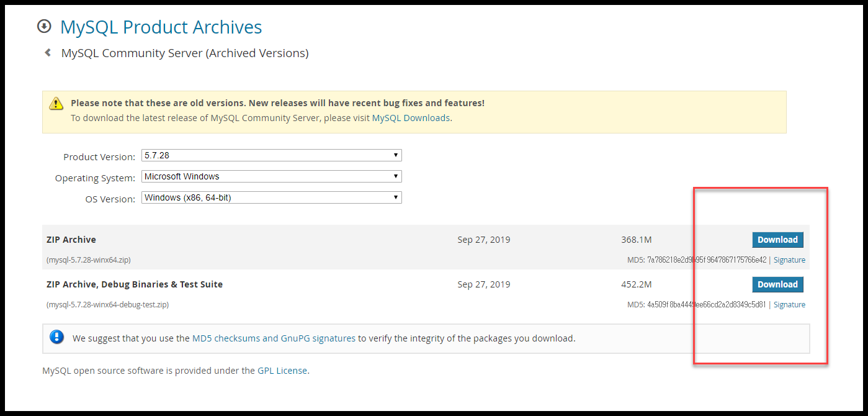Click the MD5 hash starting with 4a509f8b
The image size is (868, 416).
click(x=707, y=305)
